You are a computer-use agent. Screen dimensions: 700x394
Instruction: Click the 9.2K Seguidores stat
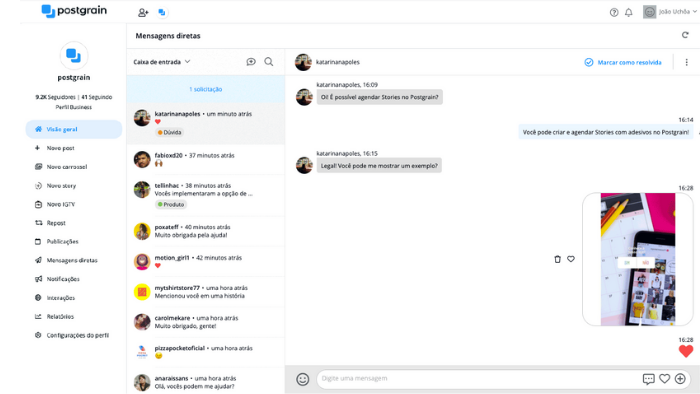click(x=55, y=97)
